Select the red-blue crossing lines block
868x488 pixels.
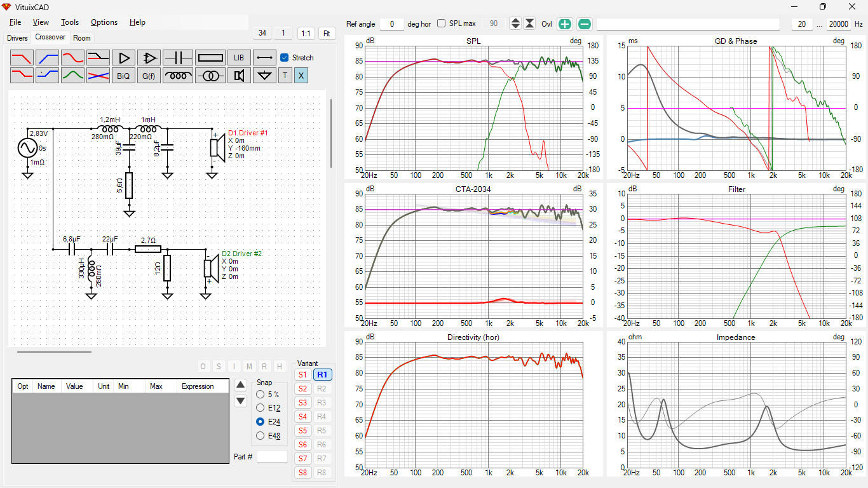[98, 76]
